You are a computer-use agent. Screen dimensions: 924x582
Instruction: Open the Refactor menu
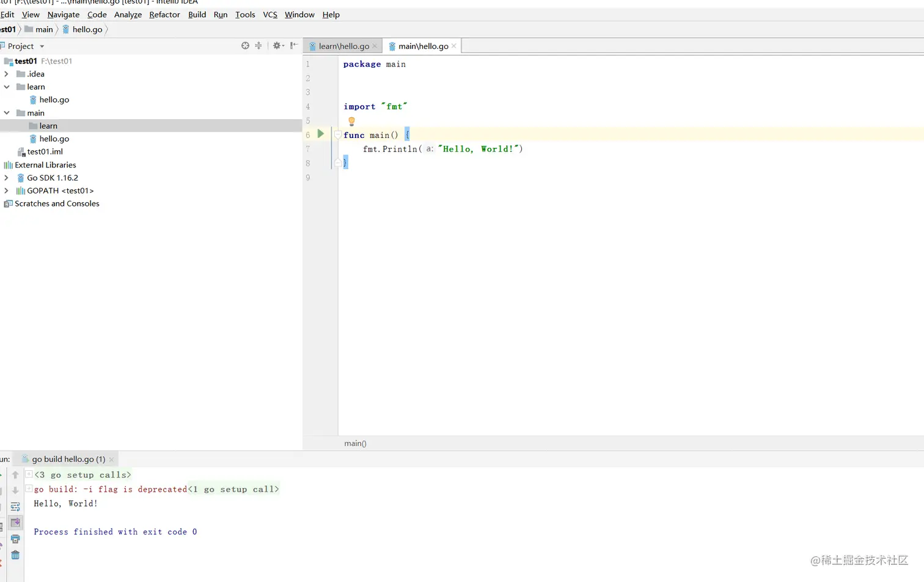(164, 15)
